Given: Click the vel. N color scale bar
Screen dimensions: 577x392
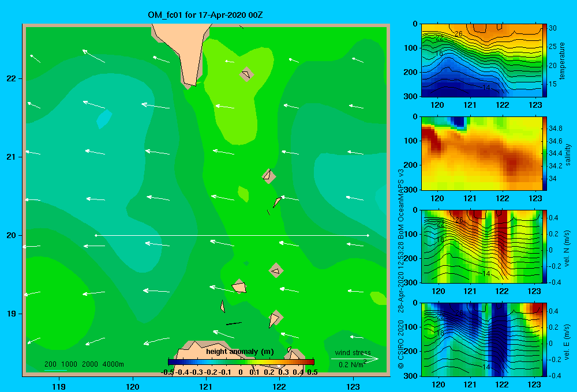Looking at the screenshot, I should coord(545,246).
